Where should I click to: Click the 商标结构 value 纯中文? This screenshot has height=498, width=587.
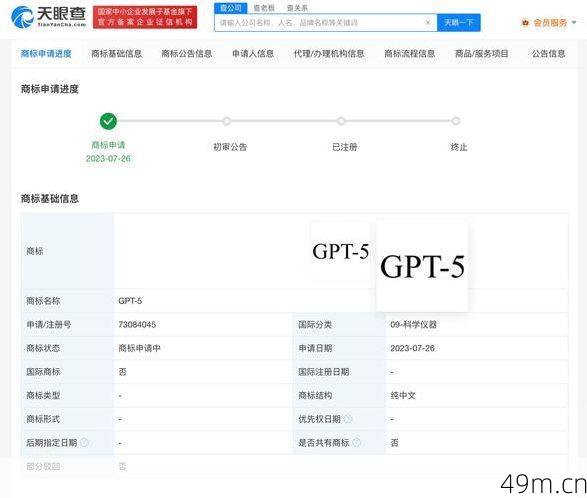point(403,395)
